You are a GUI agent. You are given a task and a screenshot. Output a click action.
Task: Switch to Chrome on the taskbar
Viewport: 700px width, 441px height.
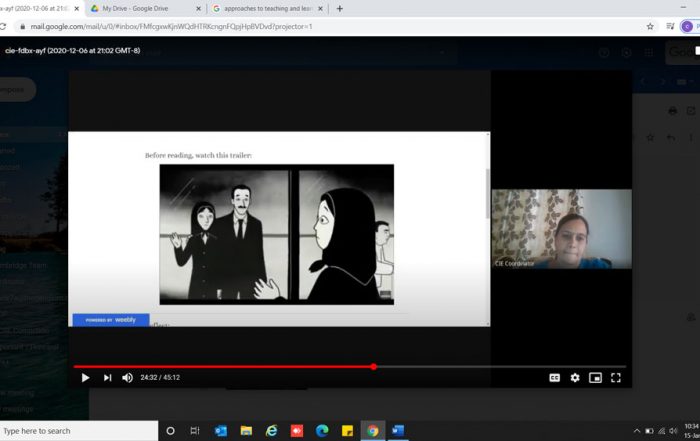pyautogui.click(x=373, y=431)
